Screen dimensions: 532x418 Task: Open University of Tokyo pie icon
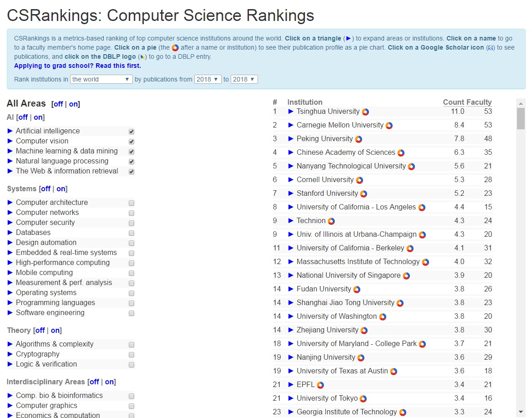point(363,398)
